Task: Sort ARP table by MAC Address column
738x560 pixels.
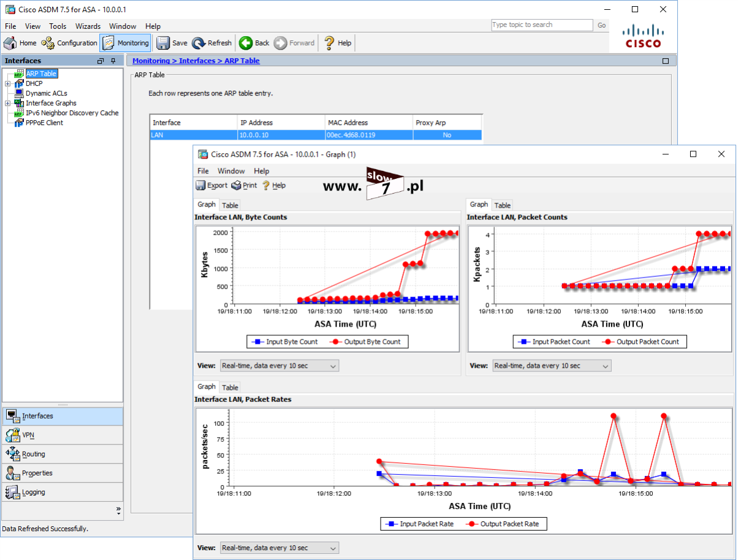Action: point(368,123)
